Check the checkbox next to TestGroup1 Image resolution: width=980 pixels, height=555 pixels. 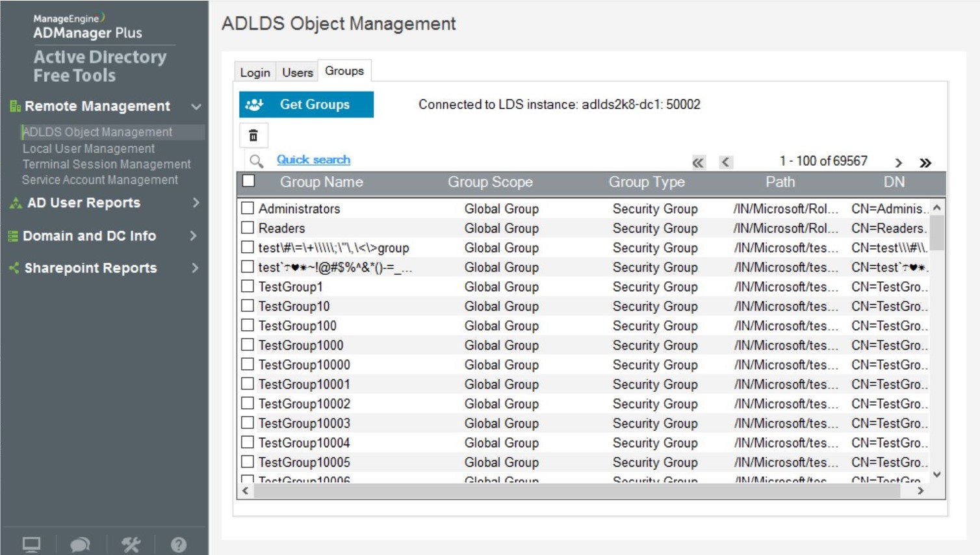[x=247, y=287]
